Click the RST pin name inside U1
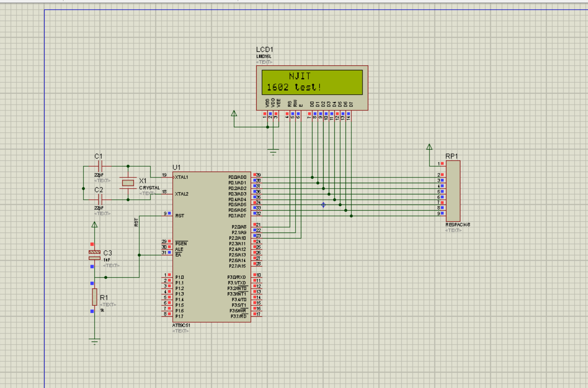Image resolution: width=588 pixels, height=388 pixels. coord(179,215)
